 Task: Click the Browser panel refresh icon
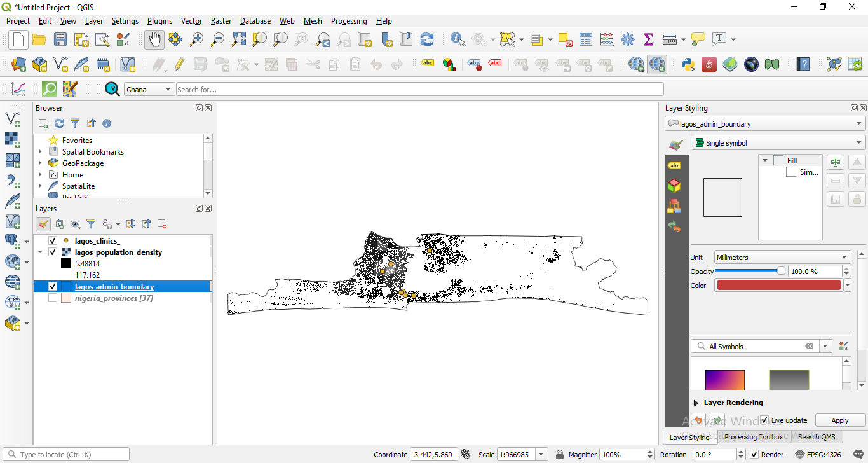(x=59, y=123)
